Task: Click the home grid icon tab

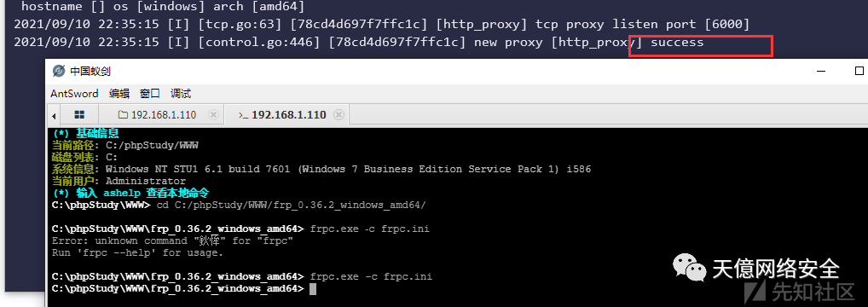Action: tap(79, 115)
